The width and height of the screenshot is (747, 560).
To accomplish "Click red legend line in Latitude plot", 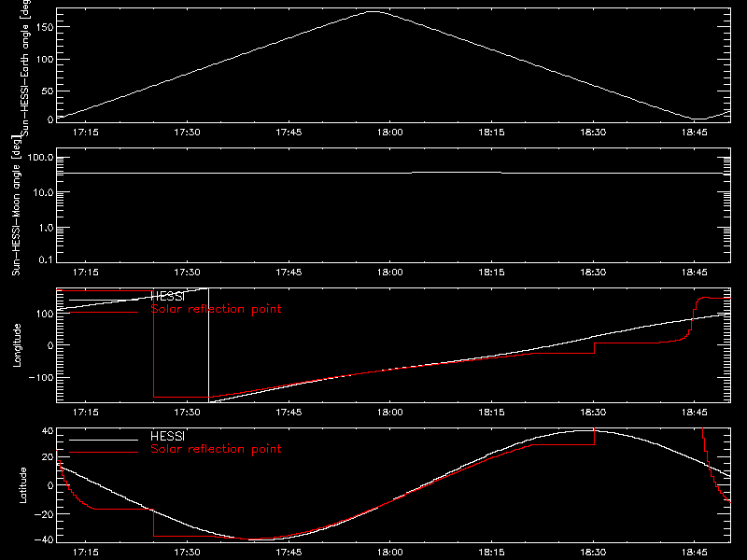I will pyautogui.click(x=104, y=453).
